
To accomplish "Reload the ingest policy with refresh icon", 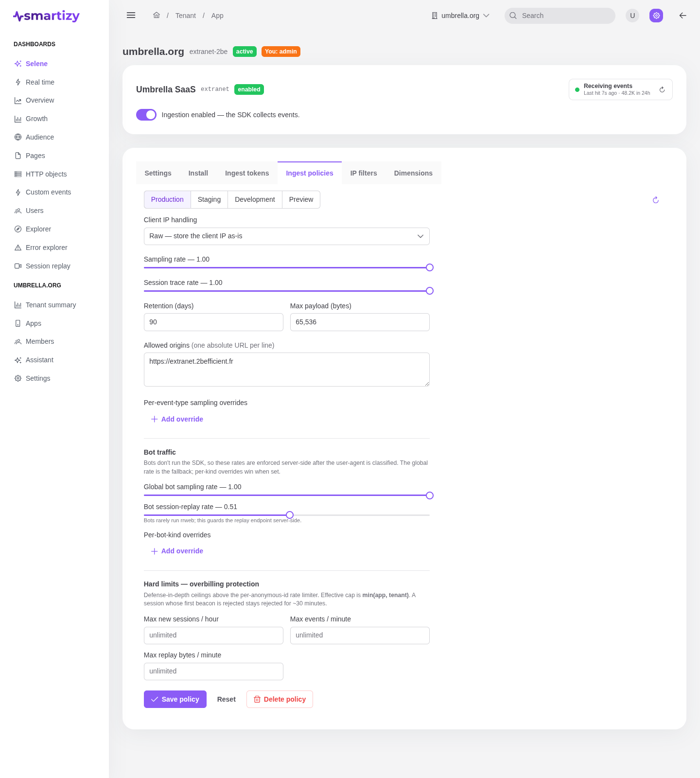I will click(656, 200).
